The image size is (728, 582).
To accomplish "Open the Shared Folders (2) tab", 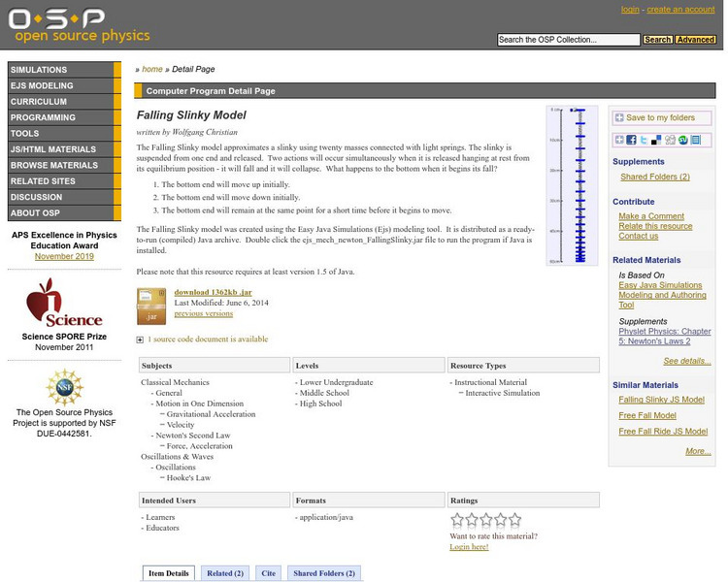I will (324, 573).
